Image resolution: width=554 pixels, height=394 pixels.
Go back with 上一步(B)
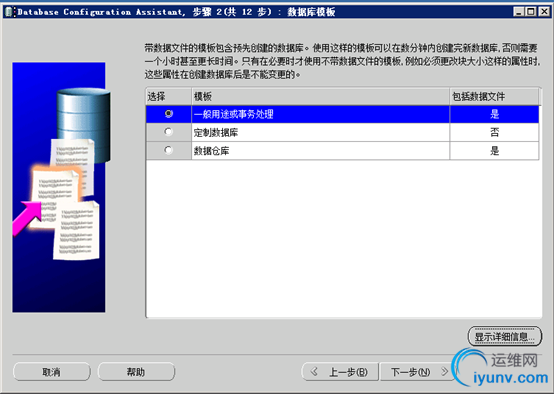point(340,372)
